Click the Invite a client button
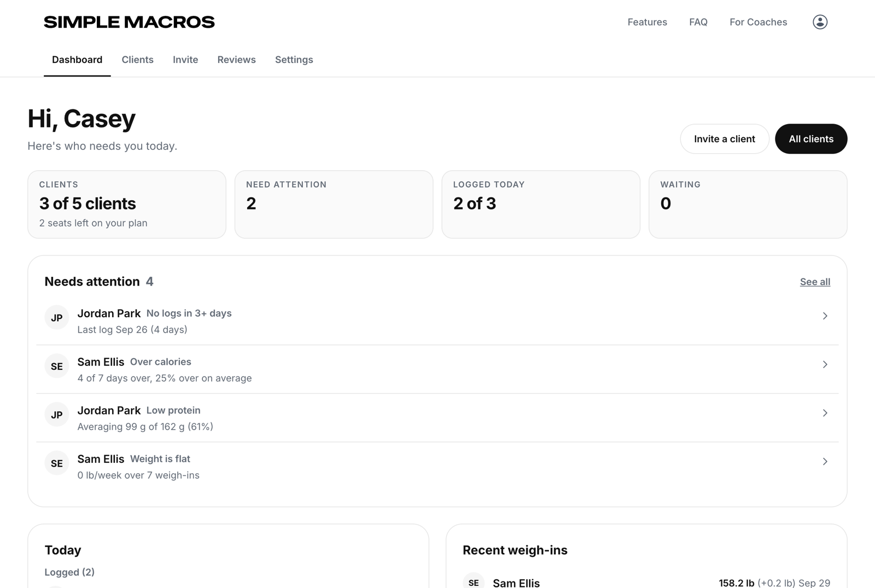This screenshot has width=875, height=588. tap(725, 139)
